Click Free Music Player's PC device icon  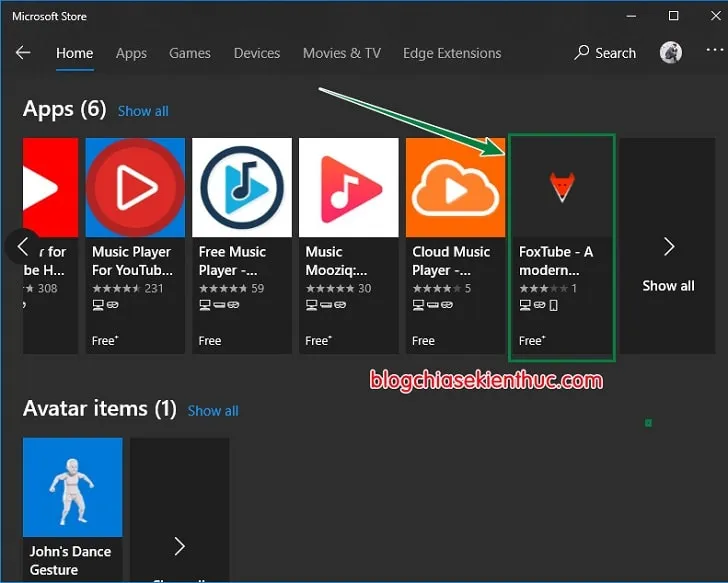click(x=205, y=305)
